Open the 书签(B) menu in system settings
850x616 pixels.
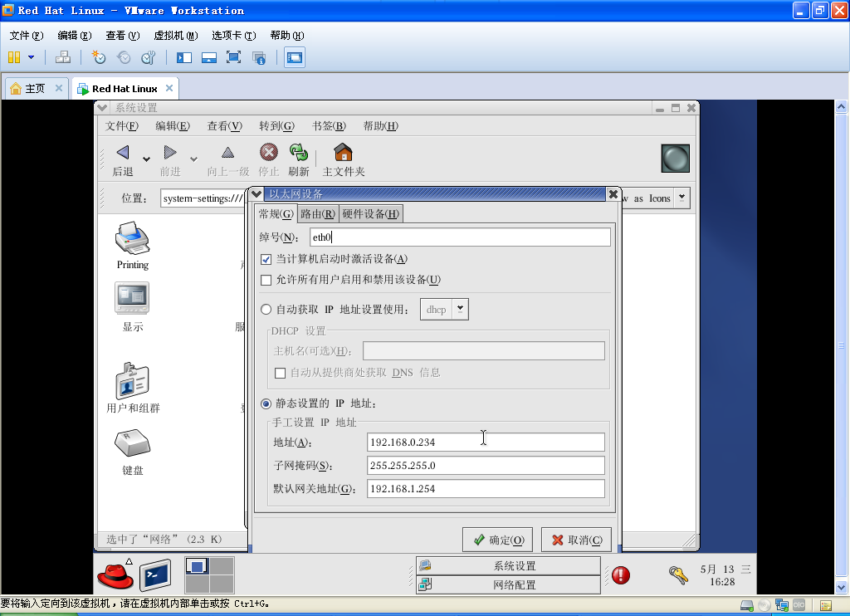[329, 126]
